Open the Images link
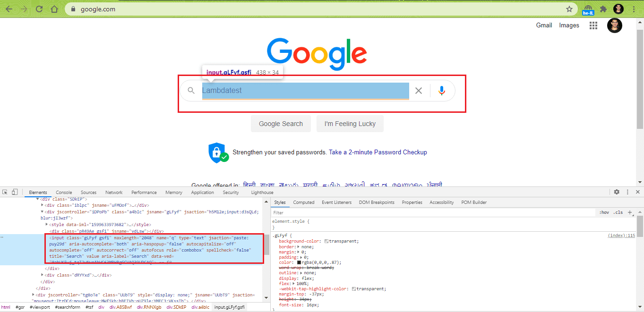Viewport: 644px width, 312px height. [569, 25]
